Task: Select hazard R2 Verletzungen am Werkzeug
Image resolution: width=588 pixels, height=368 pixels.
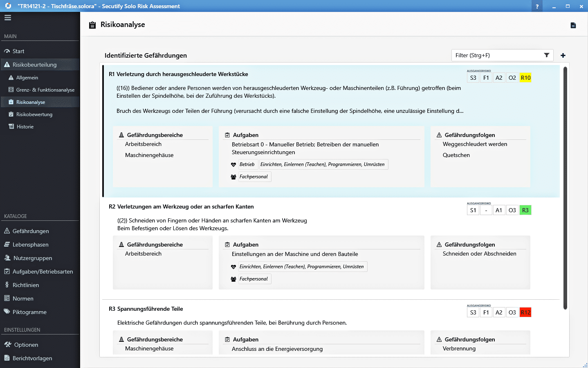Action: point(181,206)
